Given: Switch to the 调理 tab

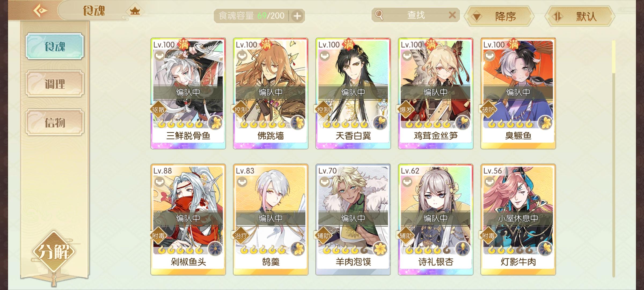Looking at the screenshot, I should click(55, 84).
